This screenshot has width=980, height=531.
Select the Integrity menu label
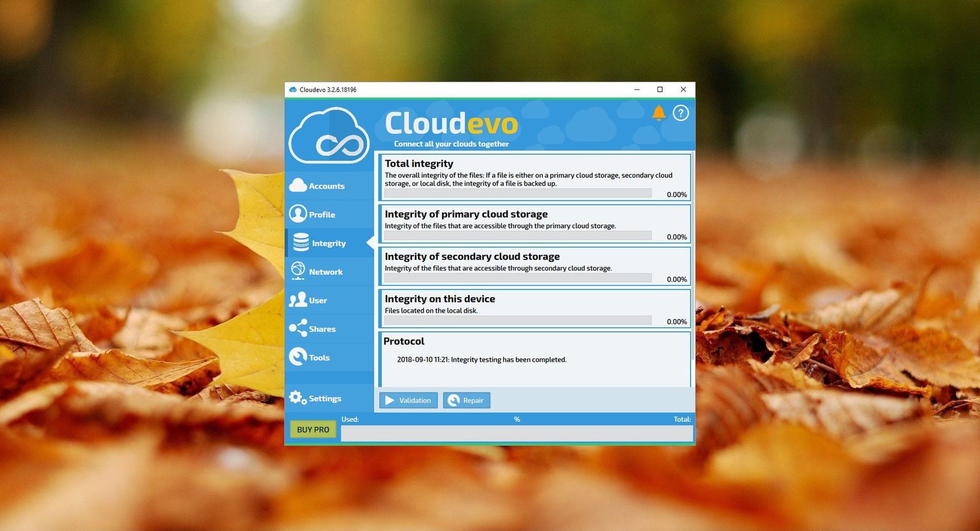(x=329, y=243)
